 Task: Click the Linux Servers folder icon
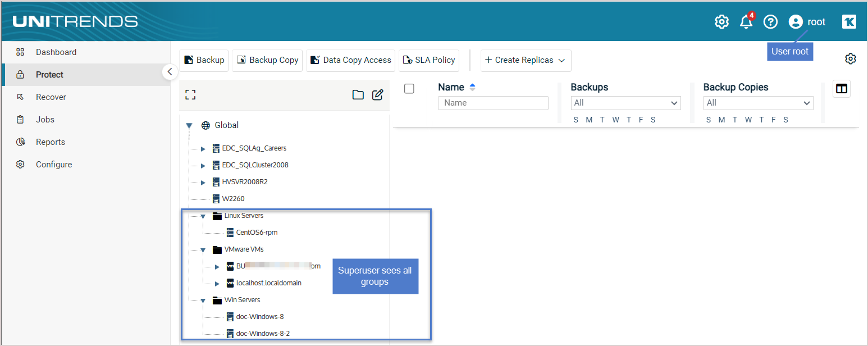[217, 216]
